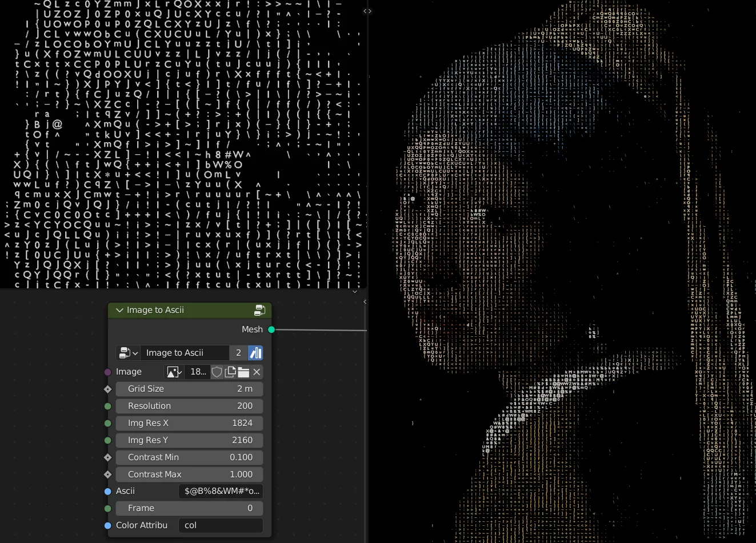756x543 pixels.
Task: Click the Grid Size field showing 2 m
Action: (x=189, y=389)
